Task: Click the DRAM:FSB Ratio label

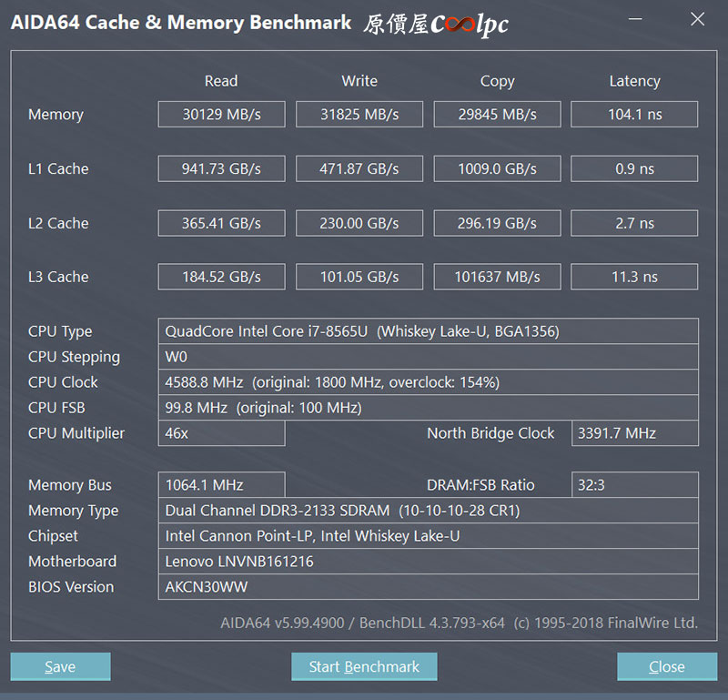Action: tap(480, 485)
